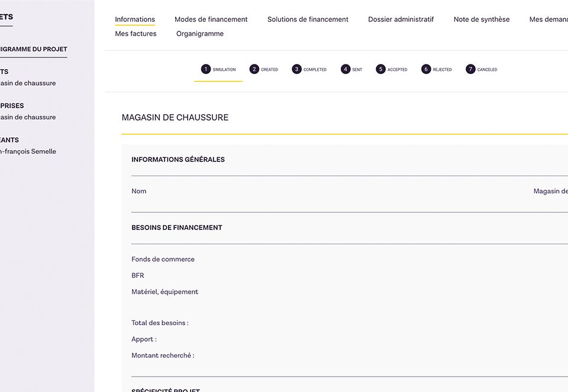This screenshot has height=392, width=568.
Task: Open Mes demandes tab at top right
Action: (548, 20)
